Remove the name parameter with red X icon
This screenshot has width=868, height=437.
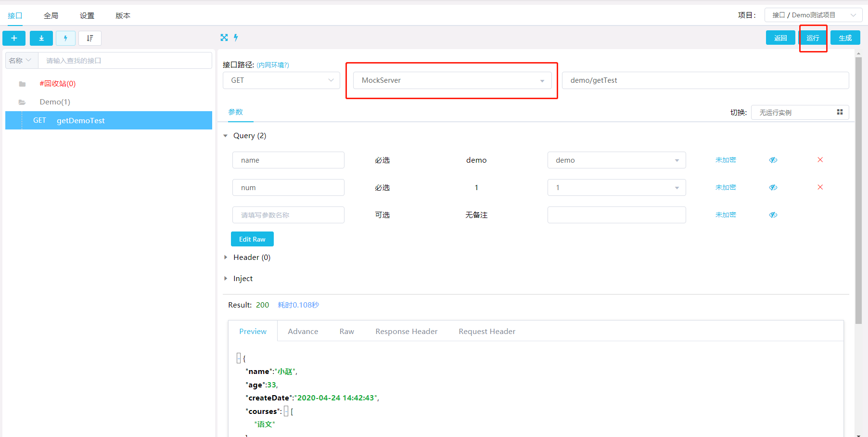(820, 160)
